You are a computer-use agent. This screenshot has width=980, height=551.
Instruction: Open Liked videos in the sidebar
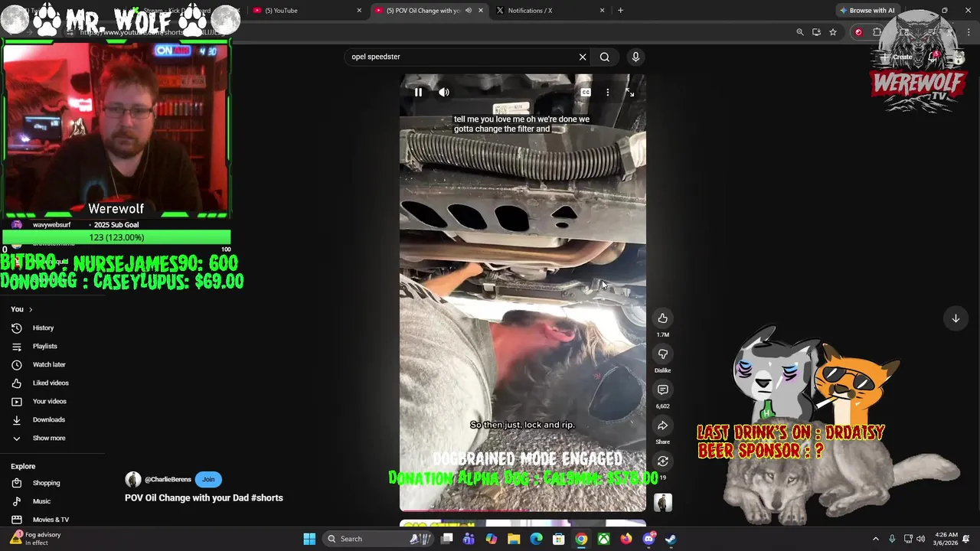pyautogui.click(x=52, y=383)
